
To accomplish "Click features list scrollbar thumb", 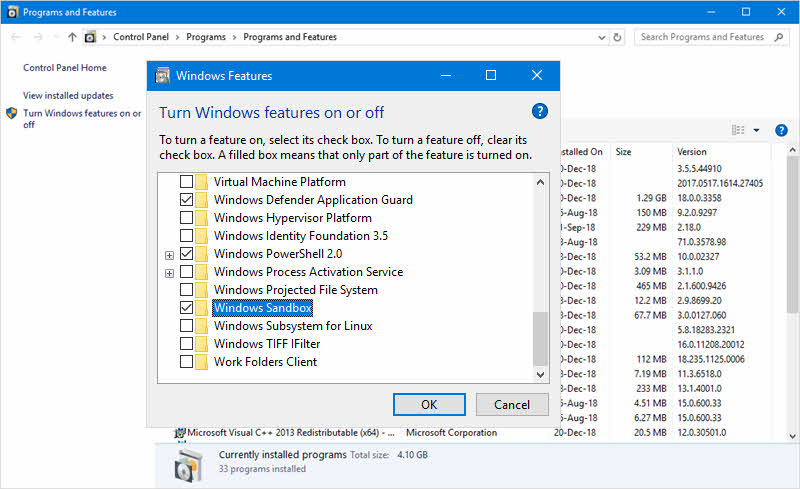I will [x=540, y=339].
